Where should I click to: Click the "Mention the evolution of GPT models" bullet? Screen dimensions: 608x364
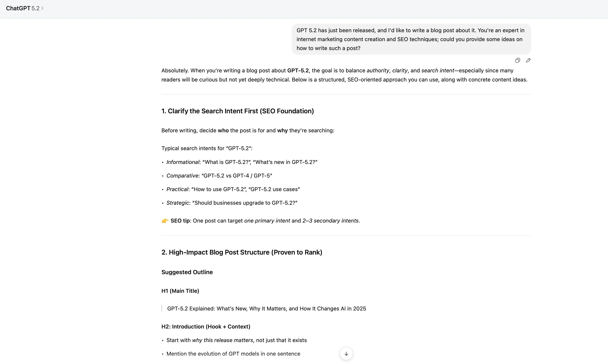point(233,354)
